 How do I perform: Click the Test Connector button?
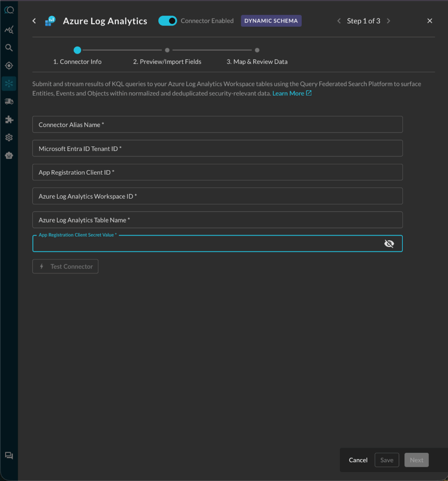point(65,266)
